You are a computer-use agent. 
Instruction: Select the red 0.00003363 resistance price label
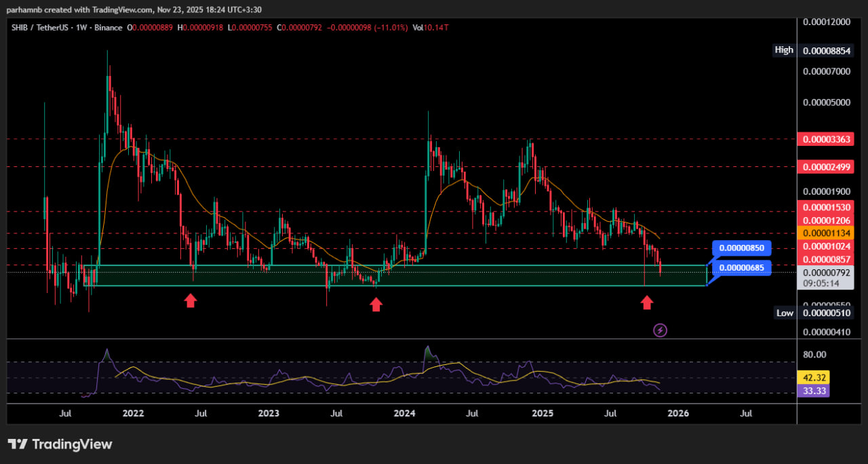tap(827, 140)
